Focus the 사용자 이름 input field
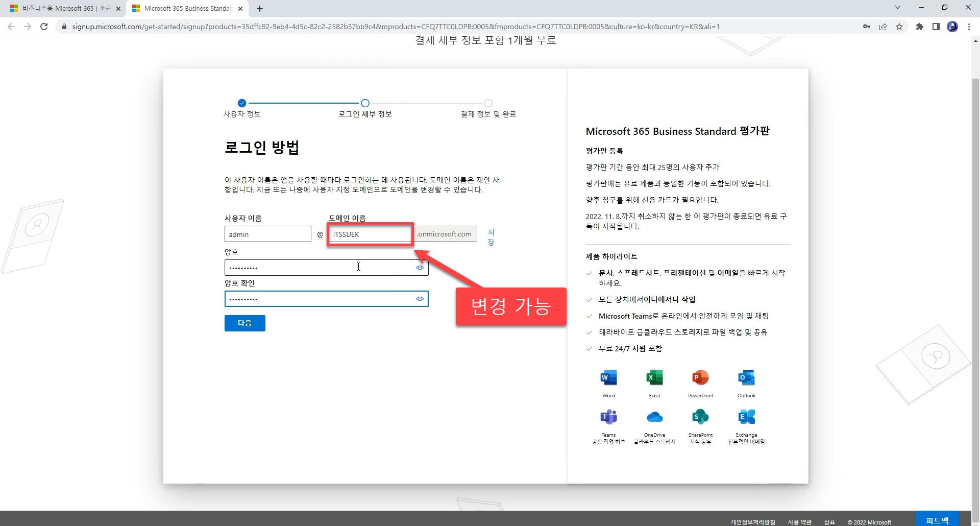 coord(268,234)
